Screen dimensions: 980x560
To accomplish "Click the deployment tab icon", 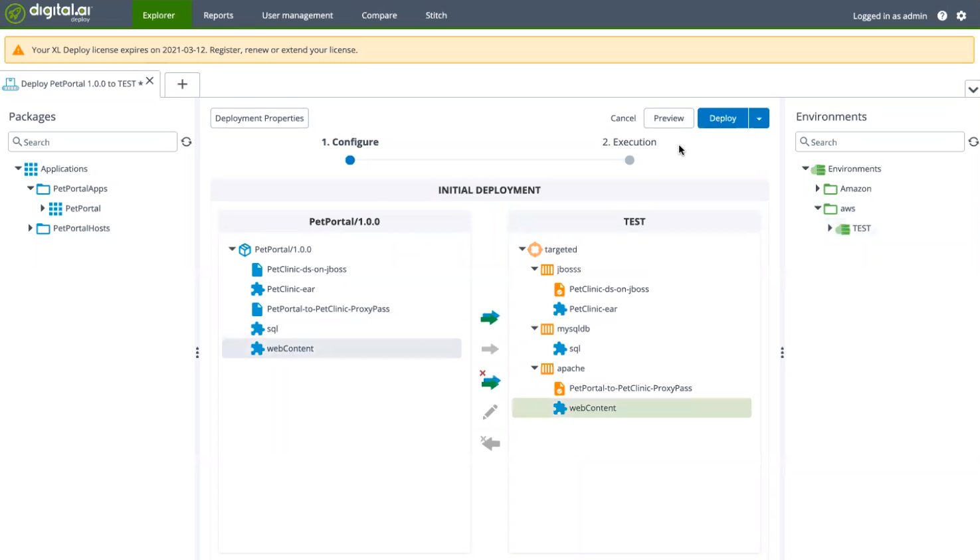I will coord(11,84).
